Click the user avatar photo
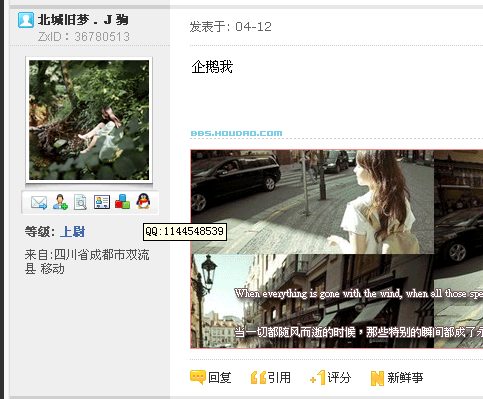483x399 pixels. (89, 120)
